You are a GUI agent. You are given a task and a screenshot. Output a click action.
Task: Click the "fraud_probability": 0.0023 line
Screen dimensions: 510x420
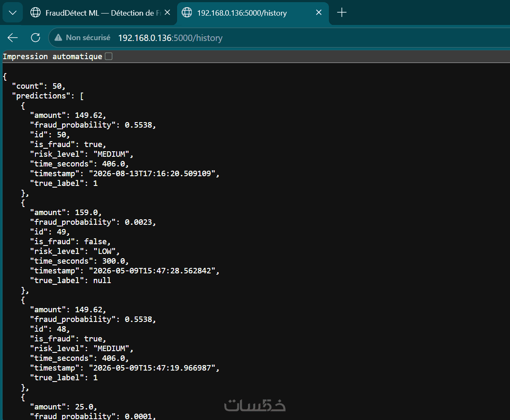click(93, 222)
